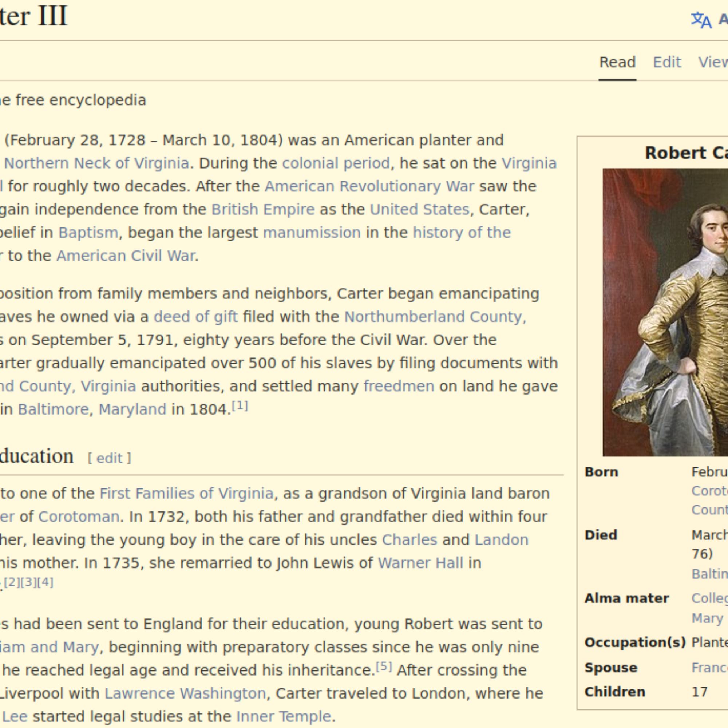The height and width of the screenshot is (728, 728).
Task: Click the 'Spouse' infobox label
Action: tap(611, 668)
